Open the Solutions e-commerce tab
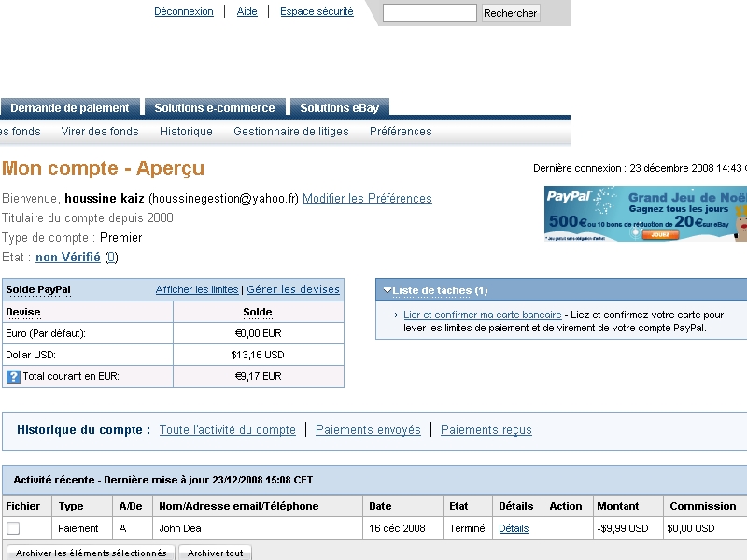The width and height of the screenshot is (747, 560). tap(215, 108)
